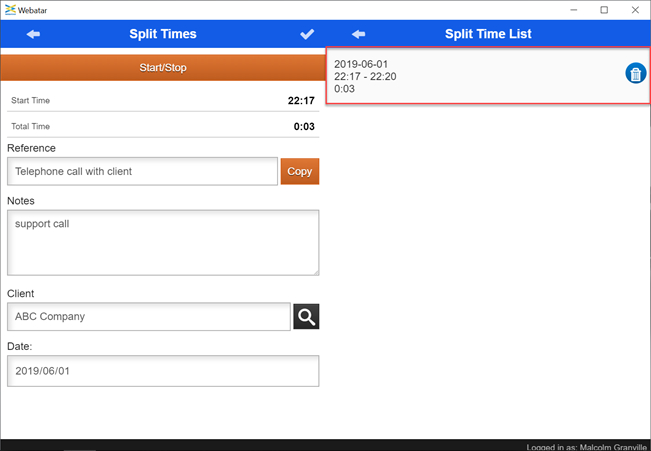The height and width of the screenshot is (451, 651).
Task: Focus the Notes text area
Action: [x=162, y=241]
